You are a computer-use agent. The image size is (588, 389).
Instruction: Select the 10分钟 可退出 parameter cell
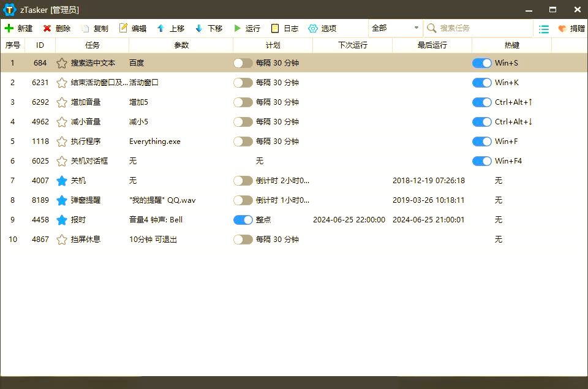point(153,240)
